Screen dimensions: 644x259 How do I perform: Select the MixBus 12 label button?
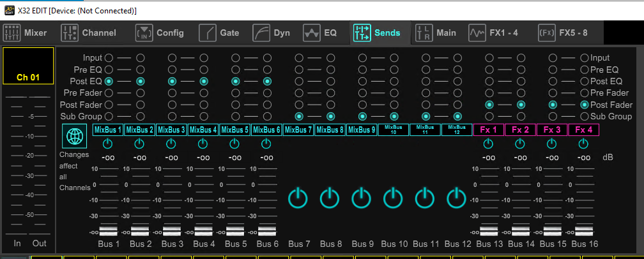tap(457, 130)
